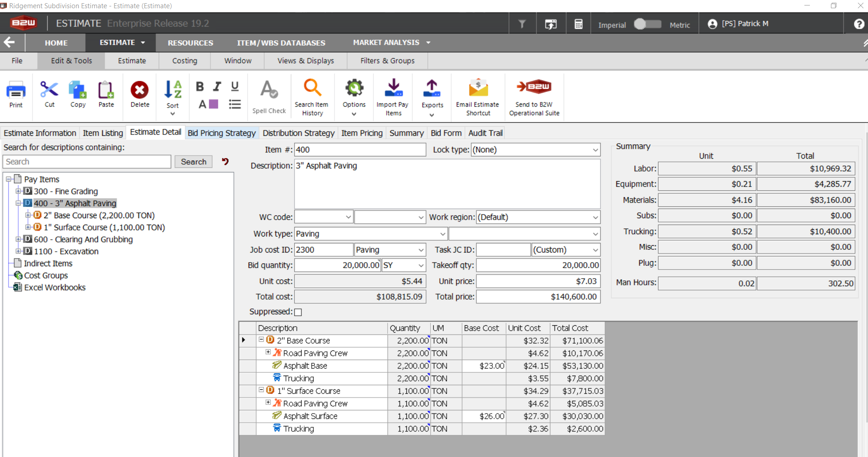Collapse the 2" Base Course grid row

(x=261, y=339)
